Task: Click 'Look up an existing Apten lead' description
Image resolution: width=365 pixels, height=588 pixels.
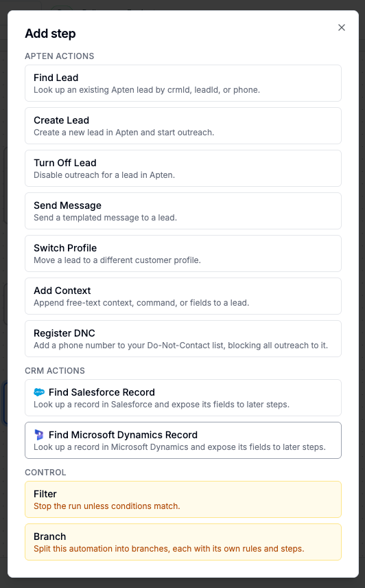Action: 147,90
